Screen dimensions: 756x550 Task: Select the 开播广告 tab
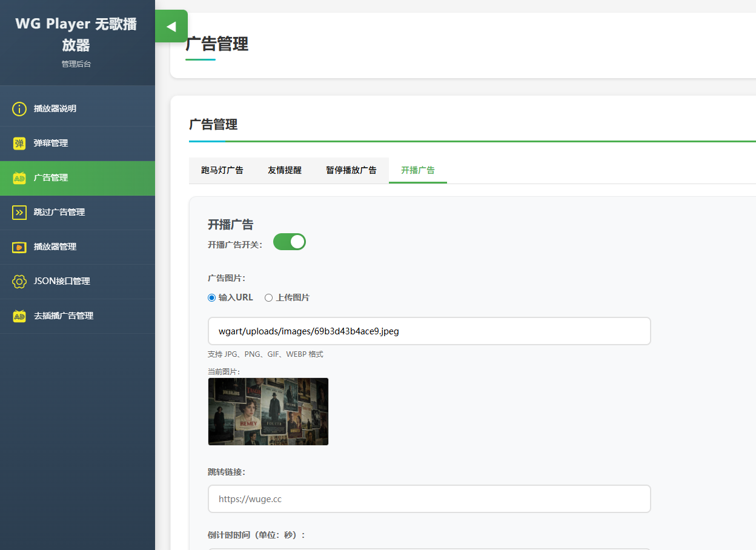point(418,170)
